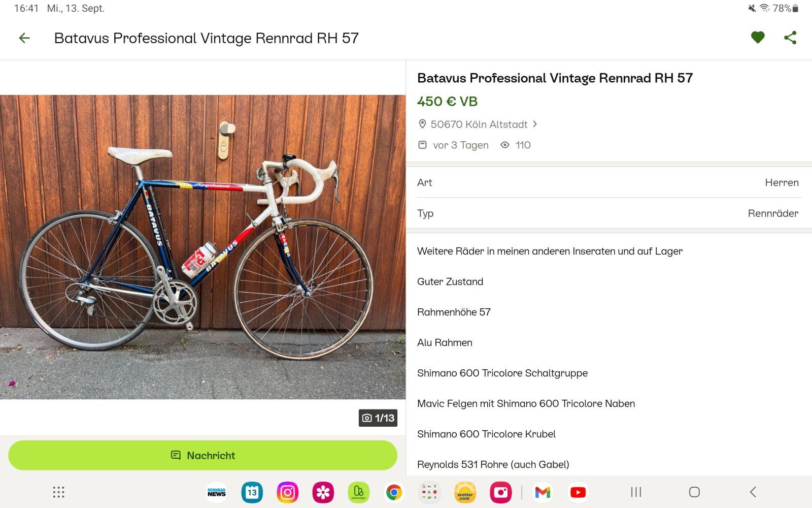Open the Batavus bike photo
The width and height of the screenshot is (812, 508).
tap(202, 247)
